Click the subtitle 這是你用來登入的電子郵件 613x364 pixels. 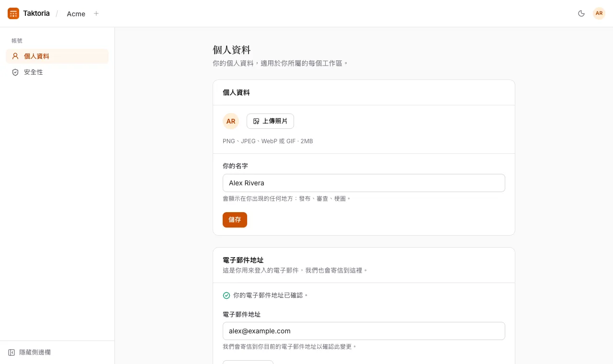coord(295,270)
